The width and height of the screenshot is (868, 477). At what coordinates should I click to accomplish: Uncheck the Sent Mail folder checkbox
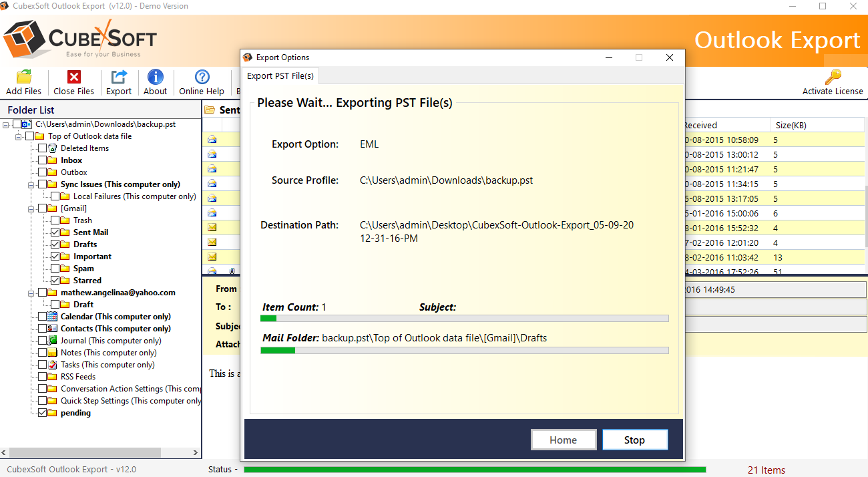[55, 232]
